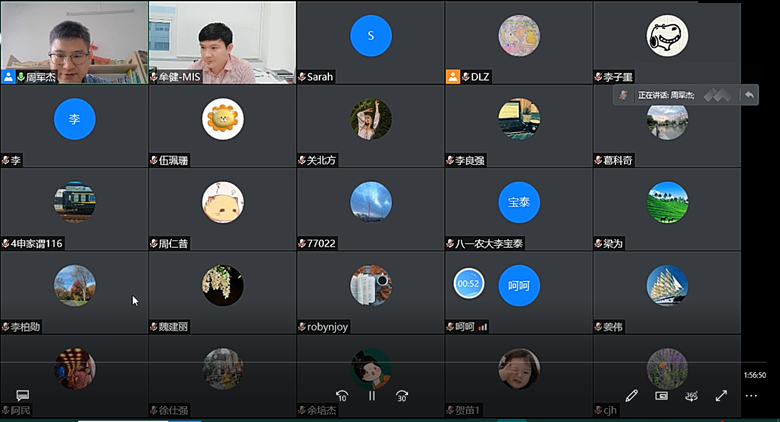This screenshot has height=422, width=780.
Task: Click the return arrow in speaking bar
Action: [x=748, y=95]
